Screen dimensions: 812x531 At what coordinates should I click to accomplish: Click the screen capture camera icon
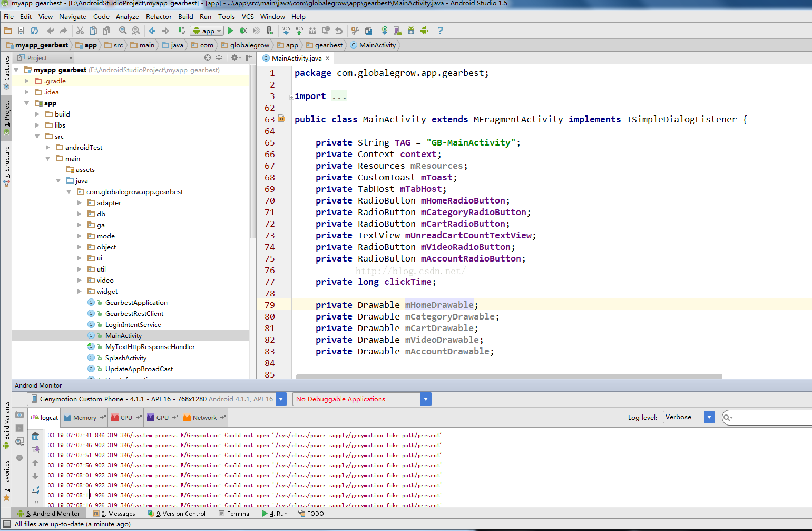pos(19,414)
